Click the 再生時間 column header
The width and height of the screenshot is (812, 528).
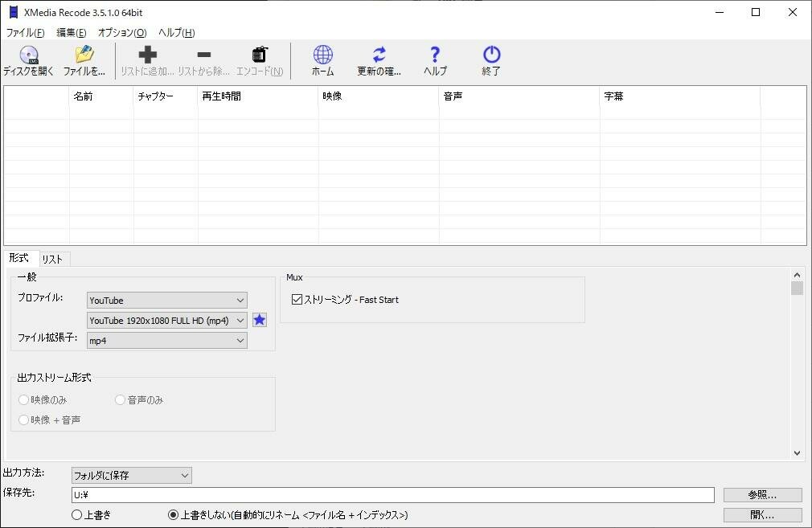point(258,96)
